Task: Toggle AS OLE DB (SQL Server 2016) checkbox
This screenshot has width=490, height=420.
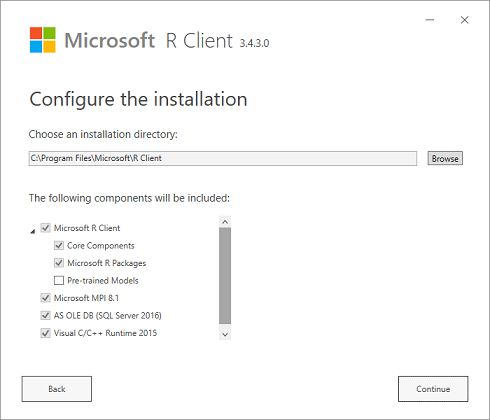Action: coord(45,315)
